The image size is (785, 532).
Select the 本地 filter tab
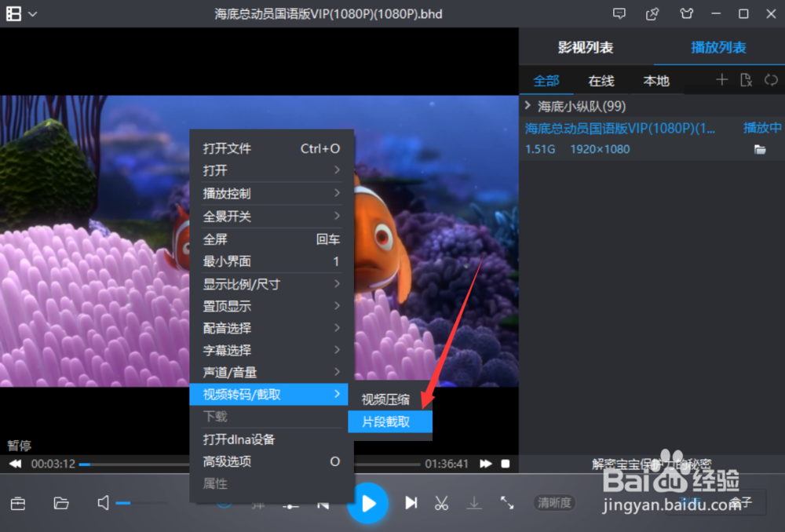(655, 81)
